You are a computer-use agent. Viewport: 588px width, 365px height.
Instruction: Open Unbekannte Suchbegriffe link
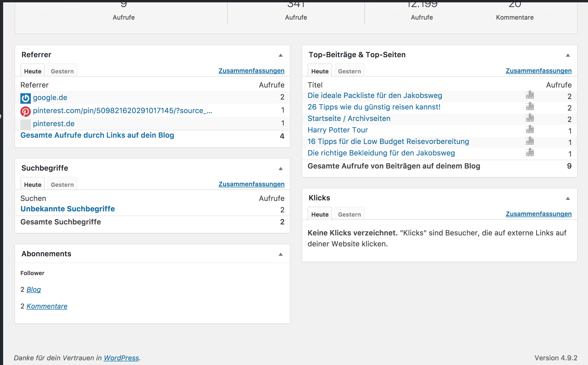(x=68, y=209)
